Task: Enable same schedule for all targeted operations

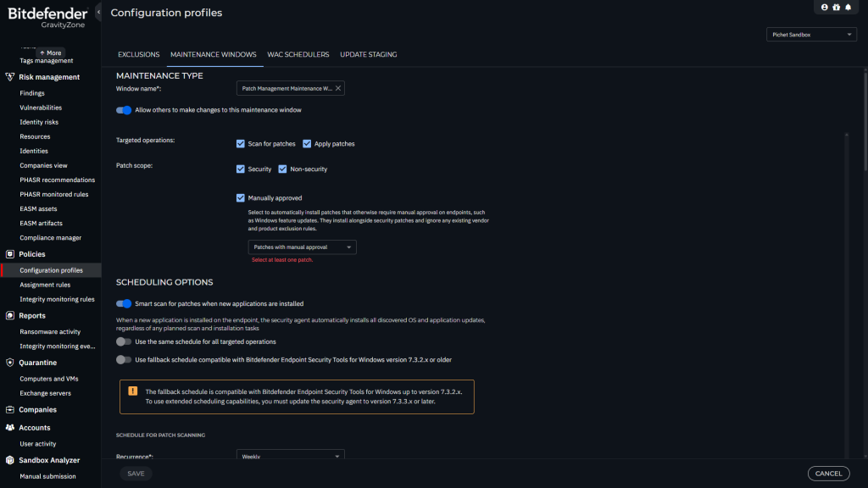Action: tap(124, 341)
